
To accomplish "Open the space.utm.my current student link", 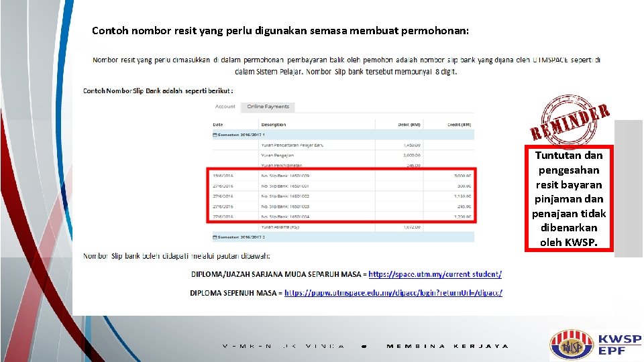I will [435, 274].
